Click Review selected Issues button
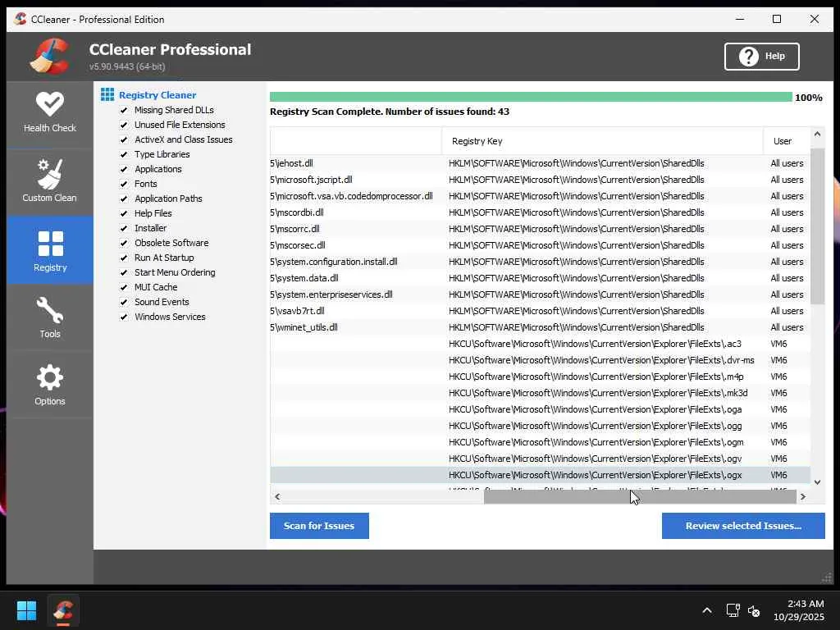The width and height of the screenshot is (840, 630). (743, 526)
